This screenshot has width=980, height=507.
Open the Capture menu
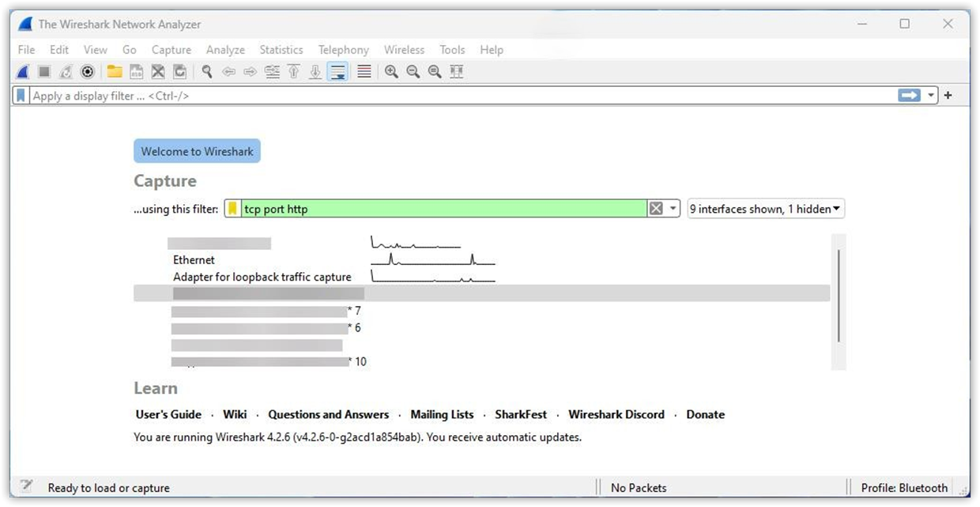pos(171,50)
